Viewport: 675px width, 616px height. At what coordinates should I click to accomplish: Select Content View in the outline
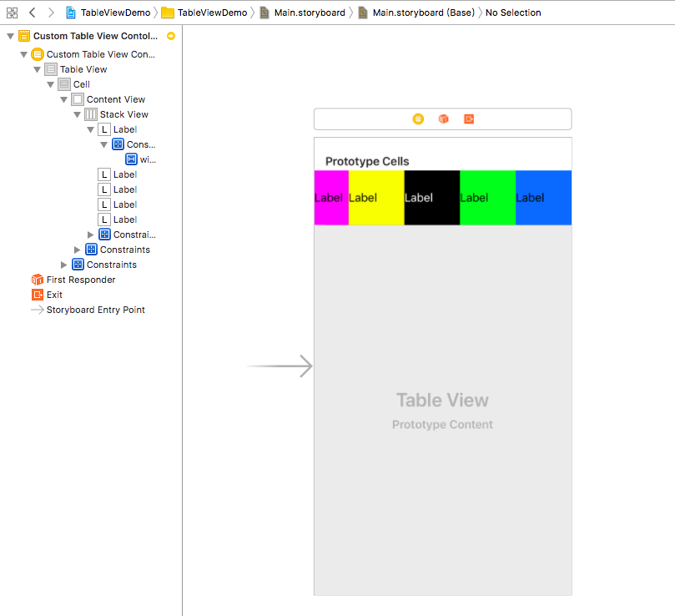click(x=115, y=99)
